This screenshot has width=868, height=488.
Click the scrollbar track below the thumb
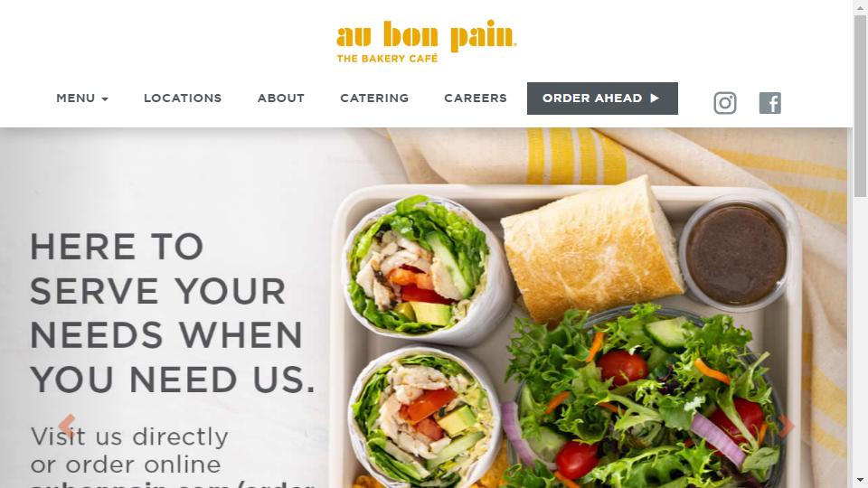click(860, 332)
